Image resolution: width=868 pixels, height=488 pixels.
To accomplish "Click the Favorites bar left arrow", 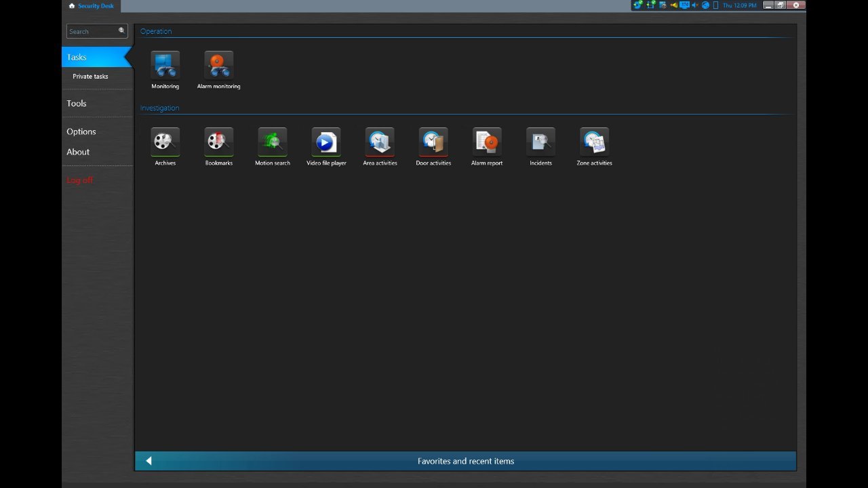I will [149, 461].
